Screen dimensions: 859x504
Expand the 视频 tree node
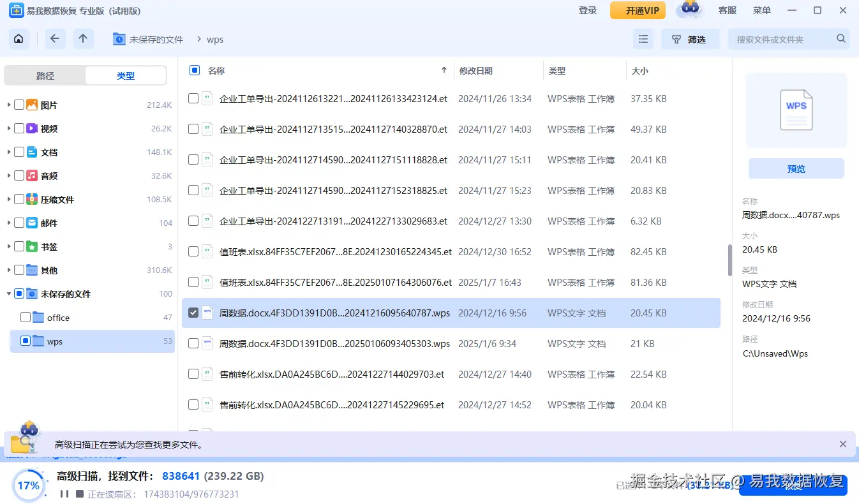[9, 128]
